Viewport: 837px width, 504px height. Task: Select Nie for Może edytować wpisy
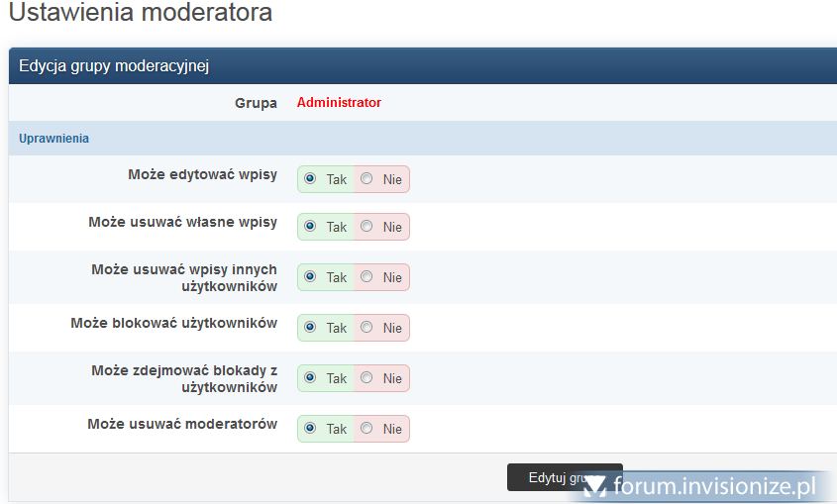[x=366, y=179]
